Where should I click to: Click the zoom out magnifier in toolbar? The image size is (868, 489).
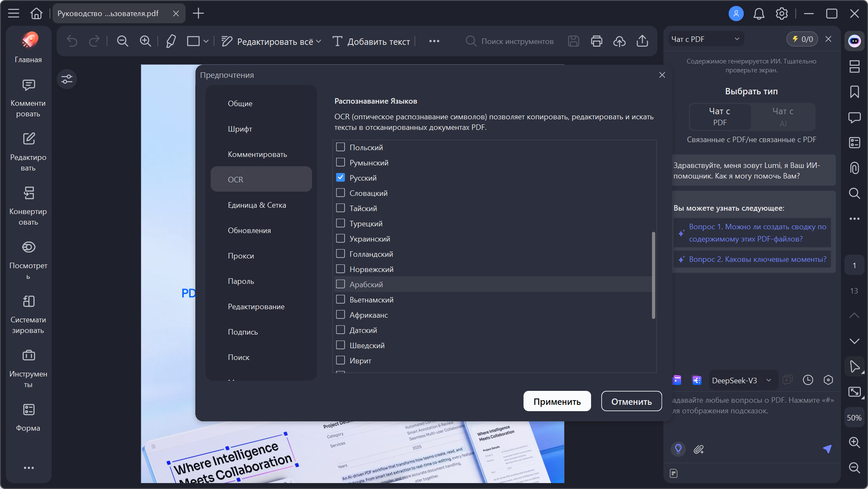pyautogui.click(x=123, y=41)
